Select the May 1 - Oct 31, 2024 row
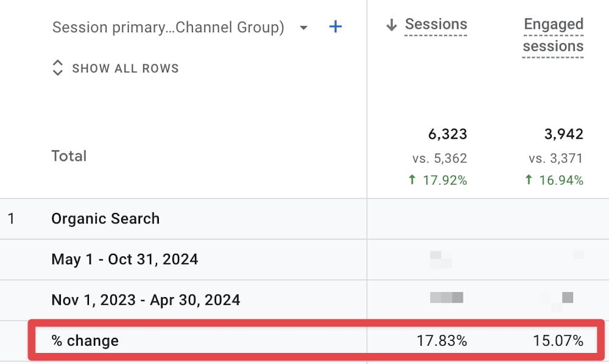Screen dimensions: 609x364 125,259
